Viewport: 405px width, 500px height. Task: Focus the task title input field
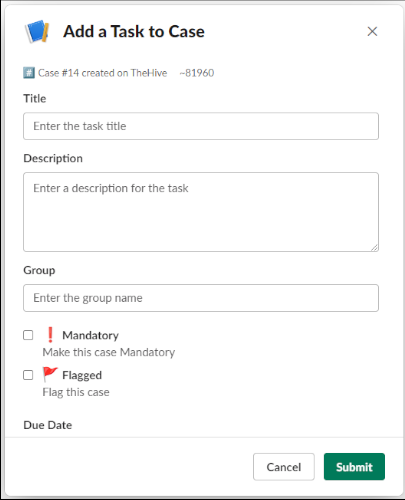(201, 126)
